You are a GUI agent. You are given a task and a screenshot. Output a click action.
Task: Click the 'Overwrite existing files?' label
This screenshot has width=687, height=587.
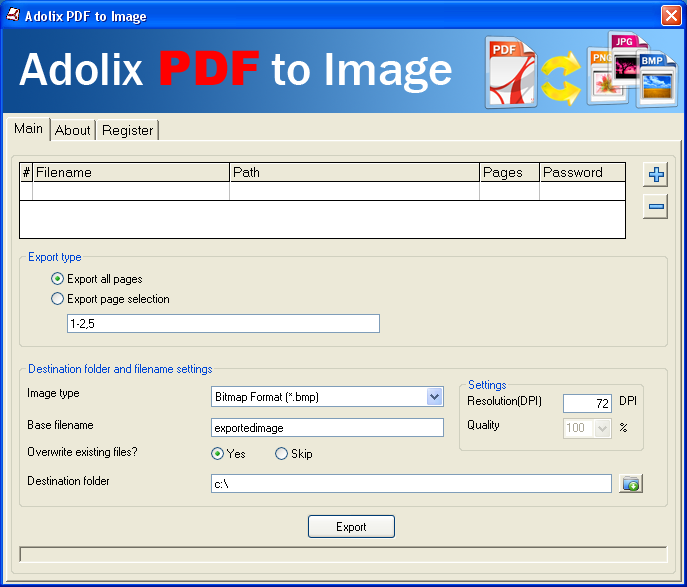coord(82,452)
